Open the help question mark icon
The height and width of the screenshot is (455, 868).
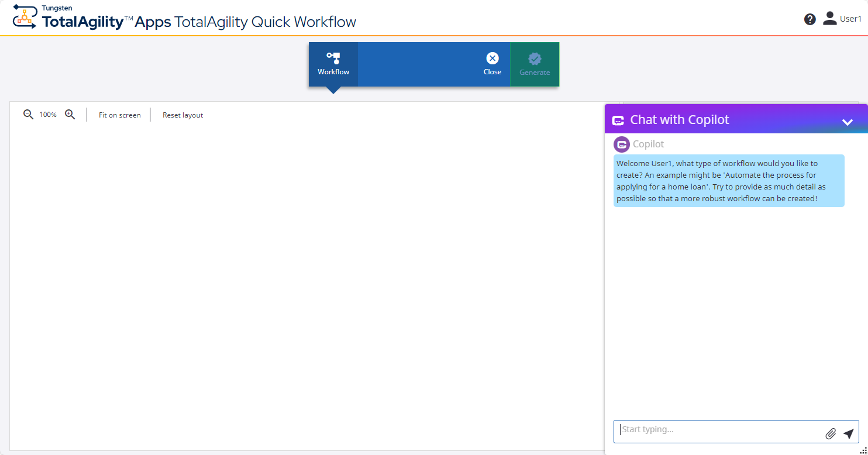(810, 19)
